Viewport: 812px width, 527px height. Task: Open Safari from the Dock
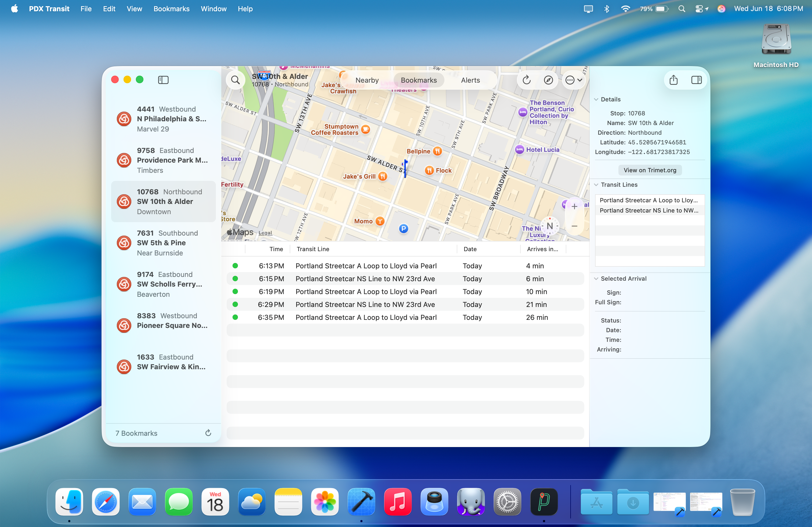(106, 502)
